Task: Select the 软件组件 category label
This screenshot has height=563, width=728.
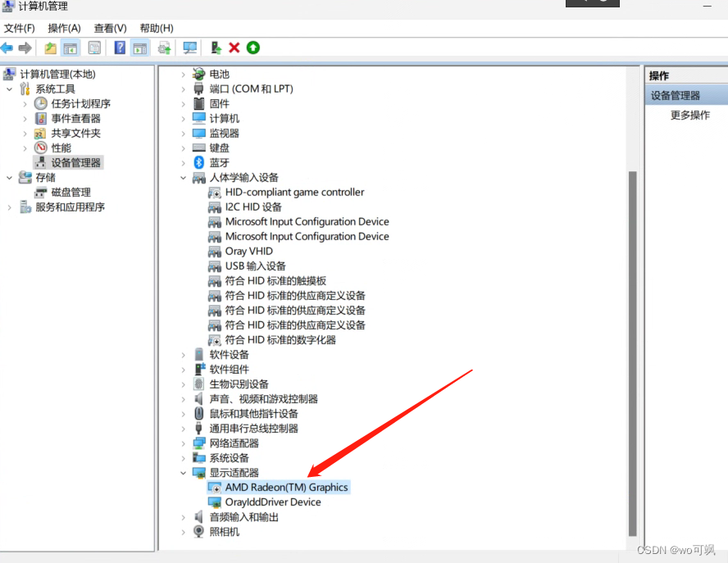Action: click(x=230, y=370)
